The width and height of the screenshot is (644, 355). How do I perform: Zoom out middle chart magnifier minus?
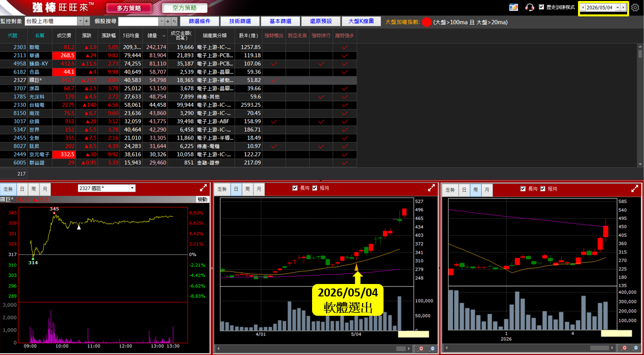click(x=432, y=349)
